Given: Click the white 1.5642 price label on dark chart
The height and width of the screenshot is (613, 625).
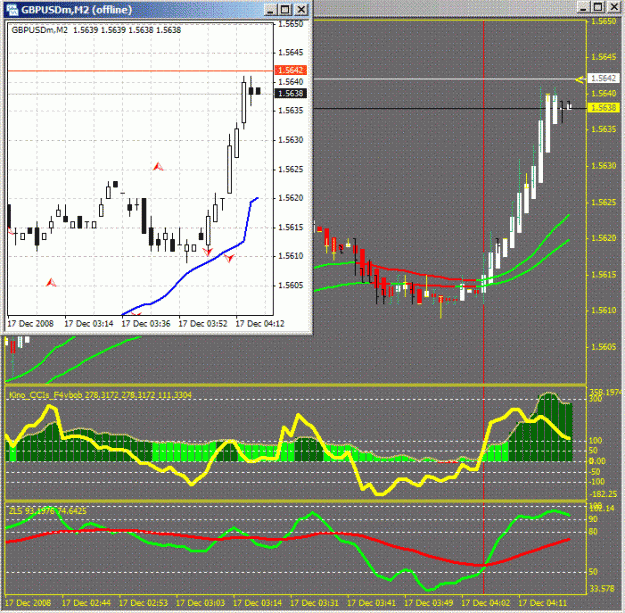Looking at the screenshot, I should coord(604,78).
